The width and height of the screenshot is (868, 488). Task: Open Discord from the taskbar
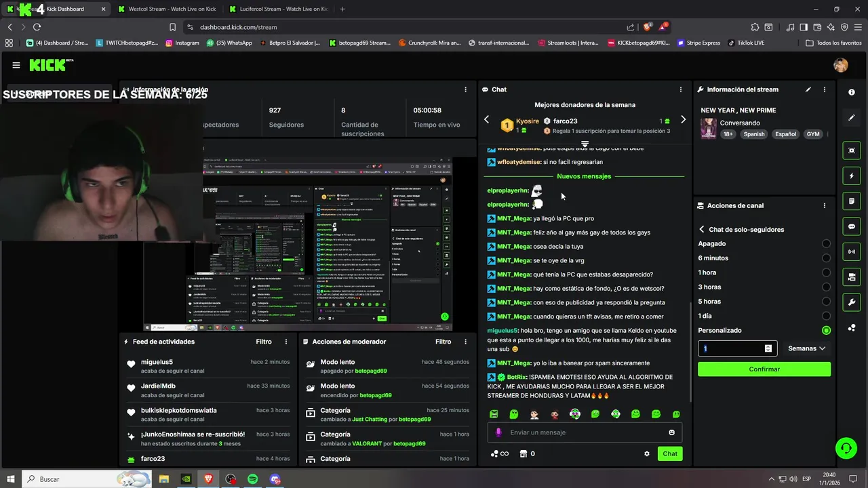275,479
